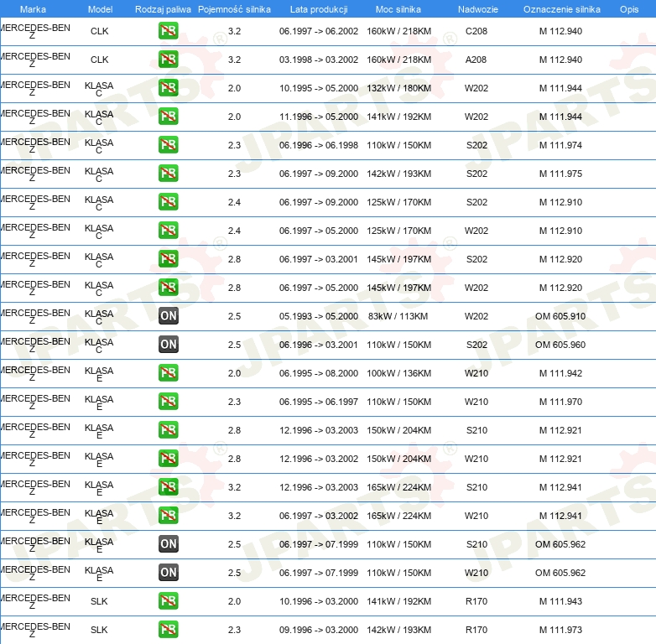656x644 pixels.
Task: Click PB fuel icon for SLK M 111.943
Action: 168,601
